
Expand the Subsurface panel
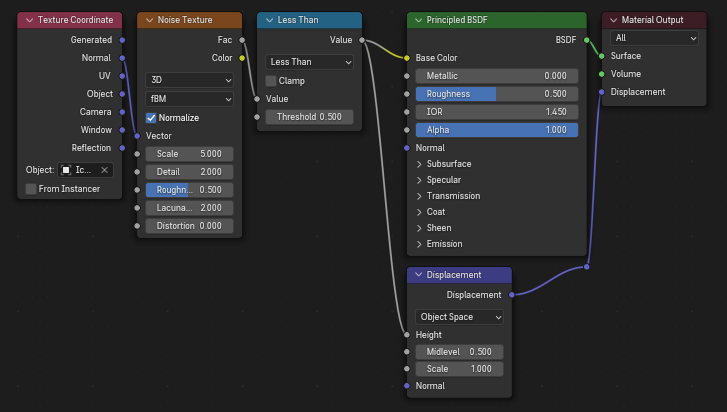[419, 164]
